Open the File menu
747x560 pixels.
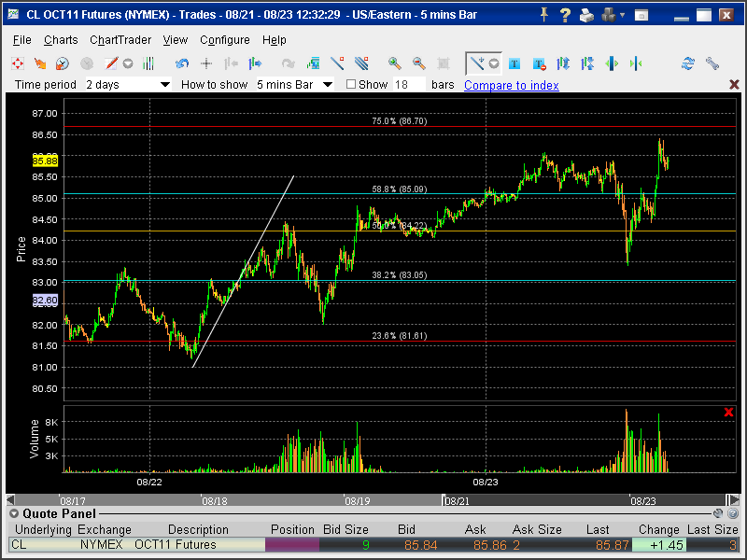point(21,40)
